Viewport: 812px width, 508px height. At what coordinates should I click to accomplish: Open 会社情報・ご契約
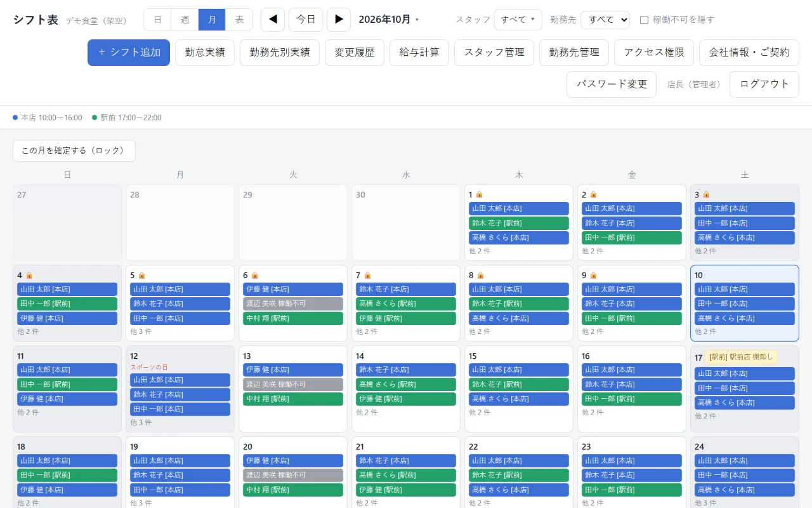point(749,53)
